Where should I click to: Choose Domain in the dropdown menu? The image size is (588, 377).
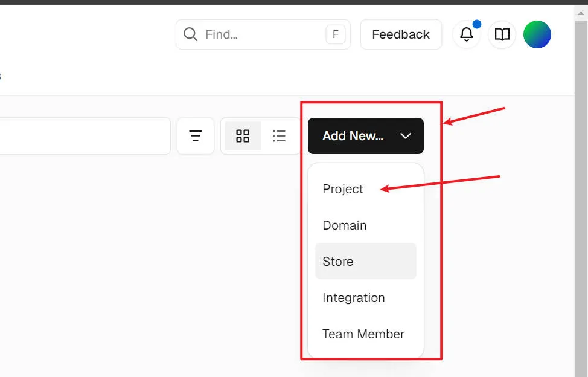coord(344,225)
